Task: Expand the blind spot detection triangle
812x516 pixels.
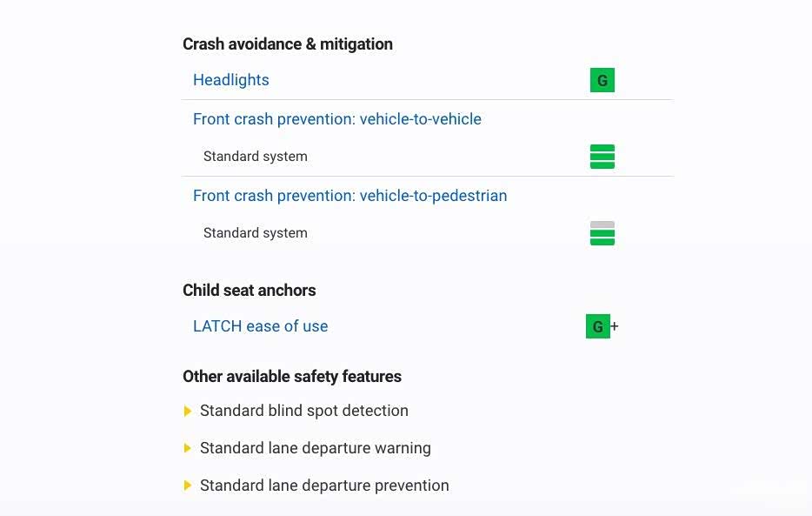Action: (188, 411)
